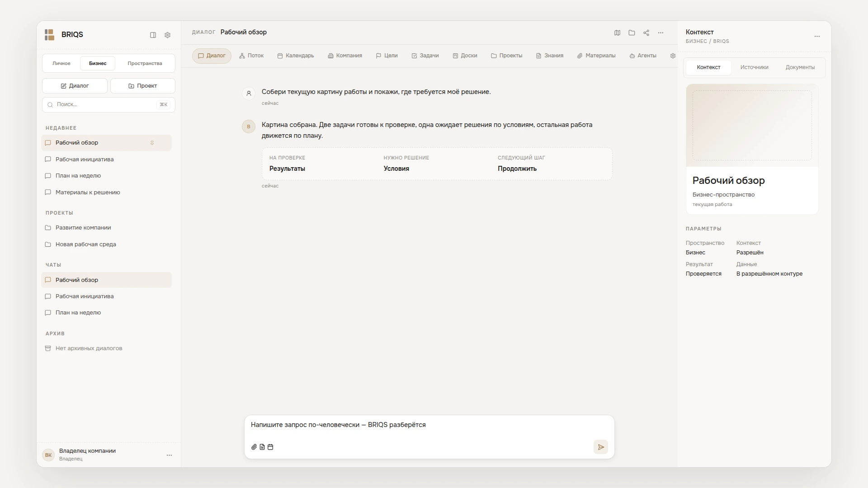Open Материалы к решению dialog
The image size is (868, 488).
click(x=106, y=192)
